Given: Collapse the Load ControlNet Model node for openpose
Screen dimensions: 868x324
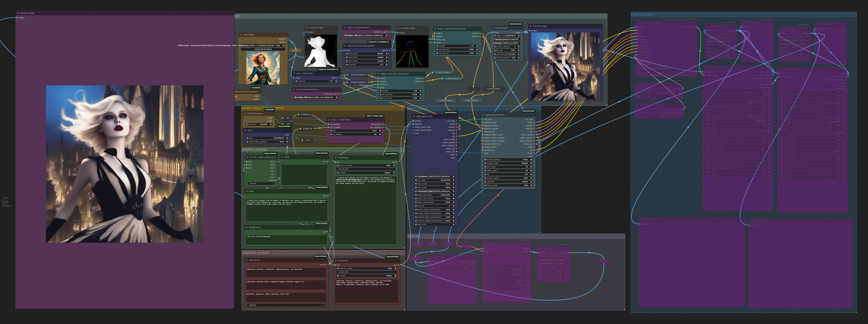Looking at the screenshot, I should pyautogui.click(x=344, y=28).
